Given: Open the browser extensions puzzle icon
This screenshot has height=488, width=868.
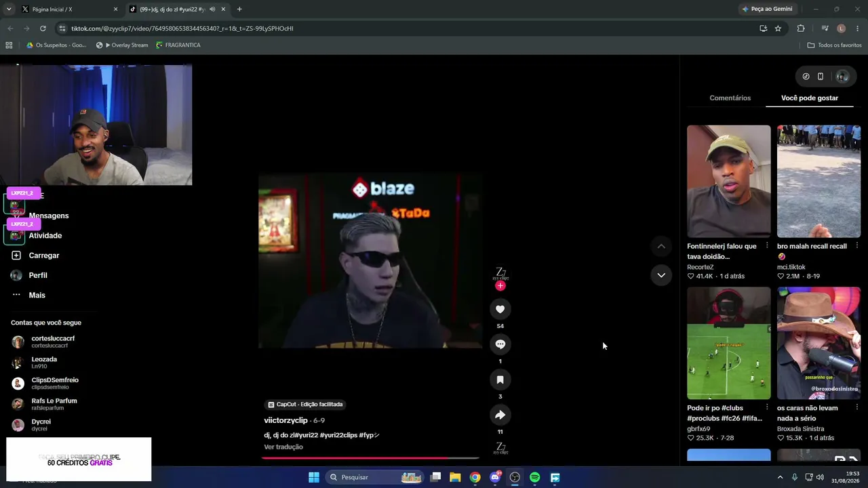Looking at the screenshot, I should coord(801,28).
